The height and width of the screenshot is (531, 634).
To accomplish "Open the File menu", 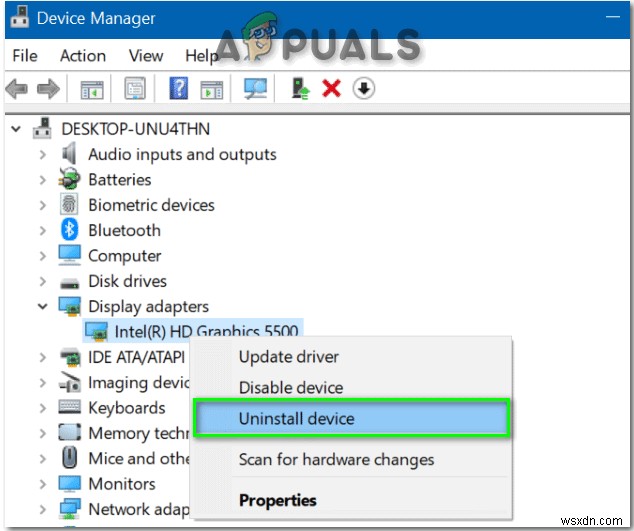I will [25, 55].
